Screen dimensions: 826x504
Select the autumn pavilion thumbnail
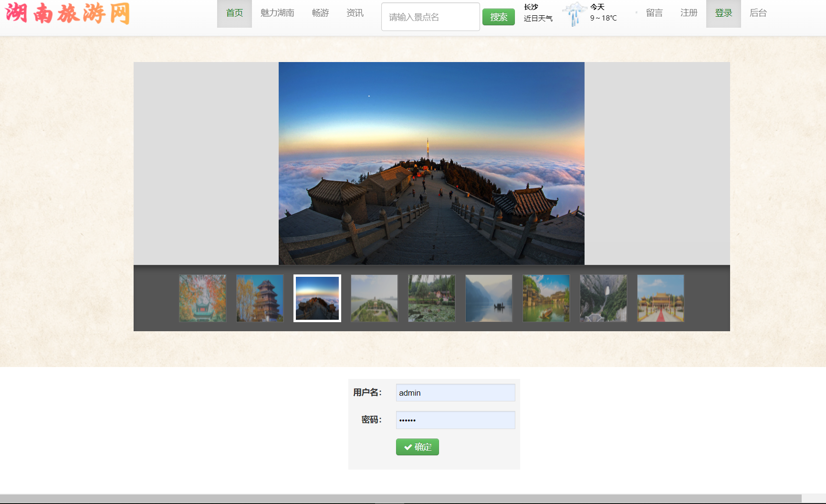point(203,298)
